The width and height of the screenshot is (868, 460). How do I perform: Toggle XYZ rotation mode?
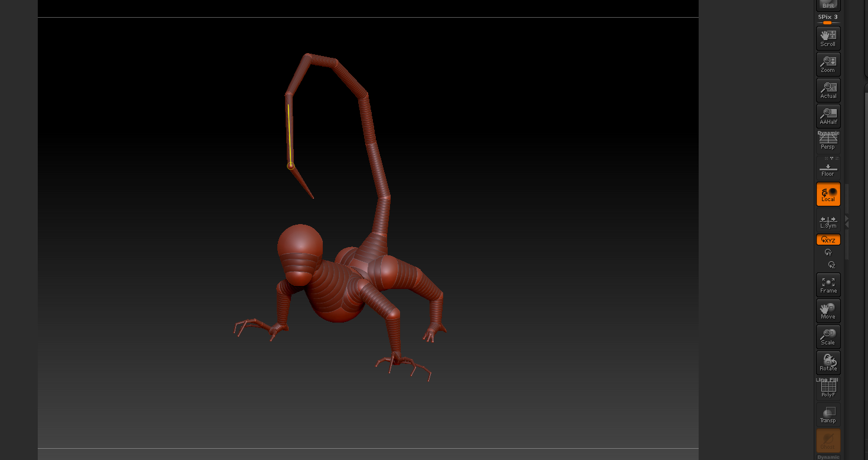point(828,239)
